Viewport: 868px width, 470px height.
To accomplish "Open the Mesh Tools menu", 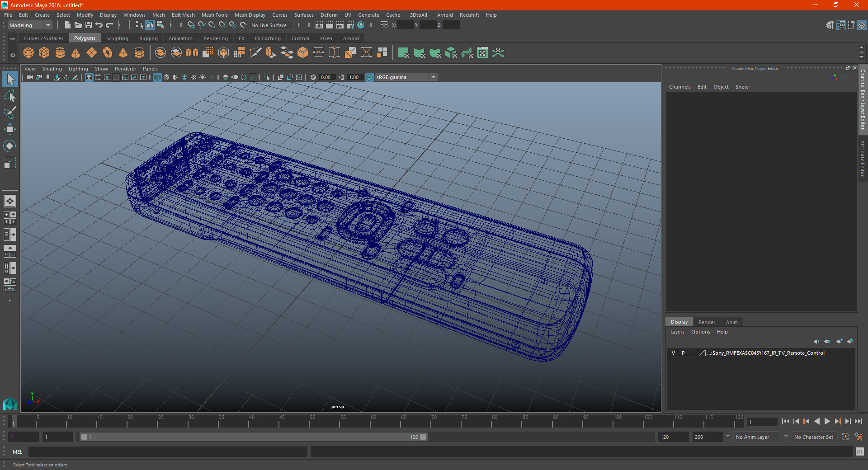I will [x=215, y=15].
